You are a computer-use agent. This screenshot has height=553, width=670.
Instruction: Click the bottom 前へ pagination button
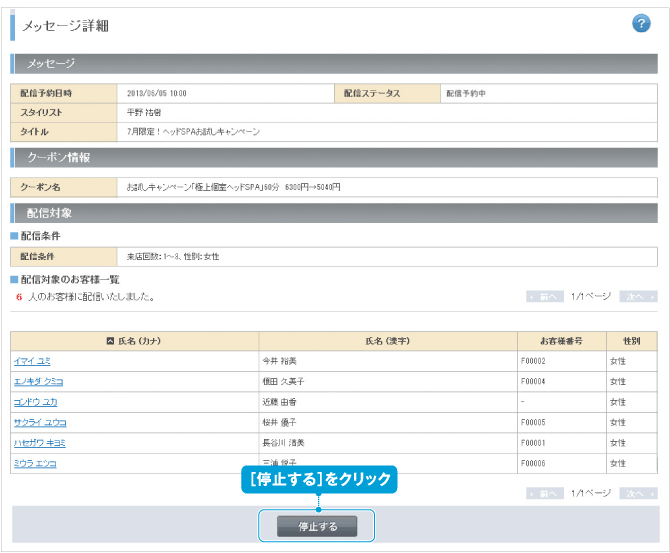coord(543,493)
